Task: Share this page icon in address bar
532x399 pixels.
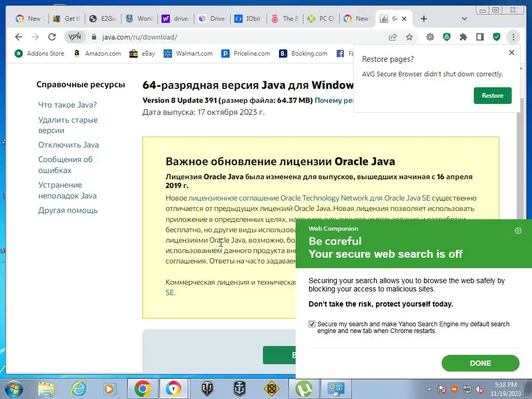Action: [393, 37]
